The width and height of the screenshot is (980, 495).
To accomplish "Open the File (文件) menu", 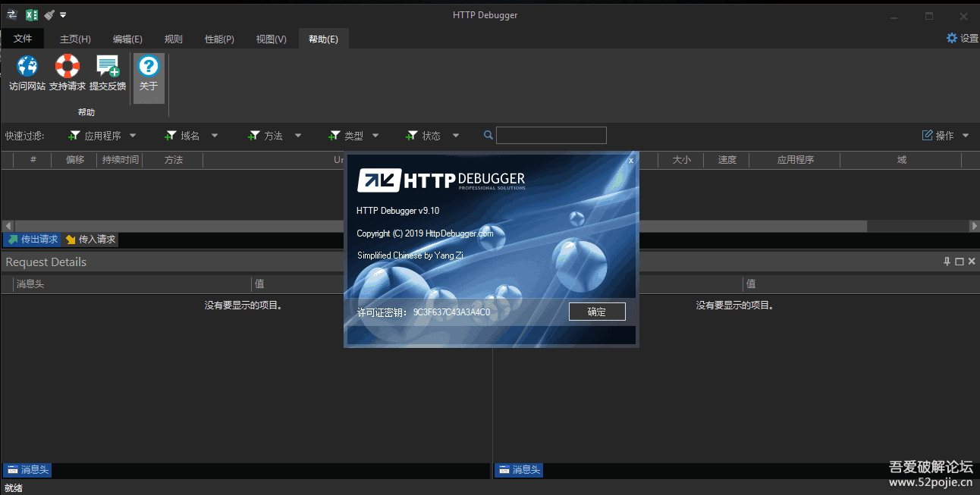I will coord(23,39).
